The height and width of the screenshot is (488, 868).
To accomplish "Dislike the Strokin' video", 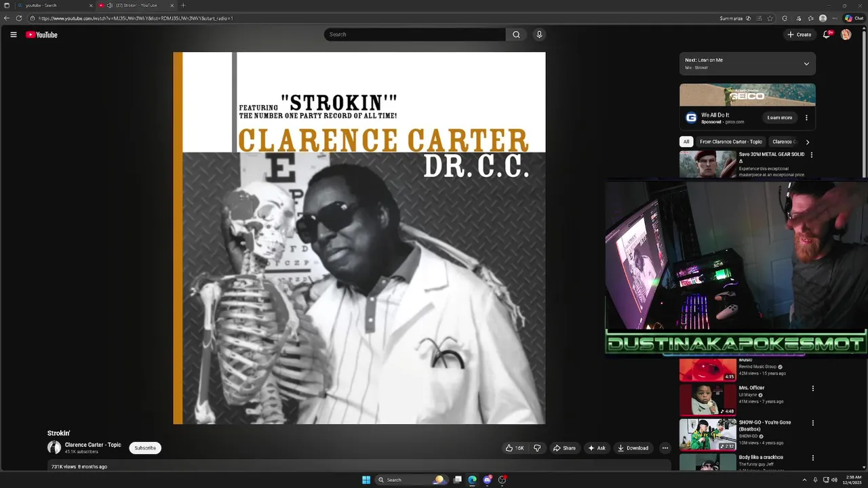I will point(537,448).
